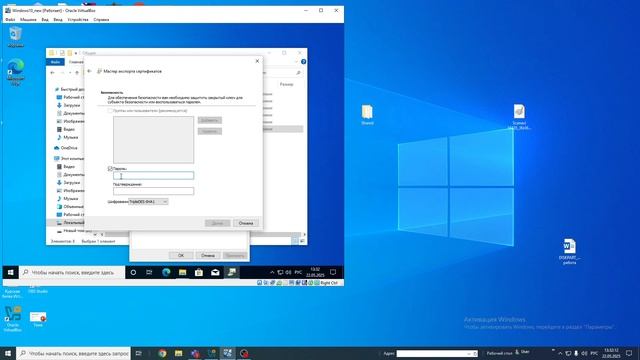The image size is (640, 360).
Task: Select Быстрый доступ in Explorer tree
Action: (69, 89)
